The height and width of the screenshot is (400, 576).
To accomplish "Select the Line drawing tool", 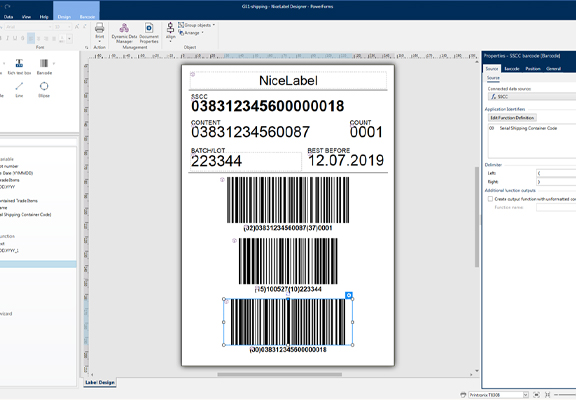I will pos(19,90).
